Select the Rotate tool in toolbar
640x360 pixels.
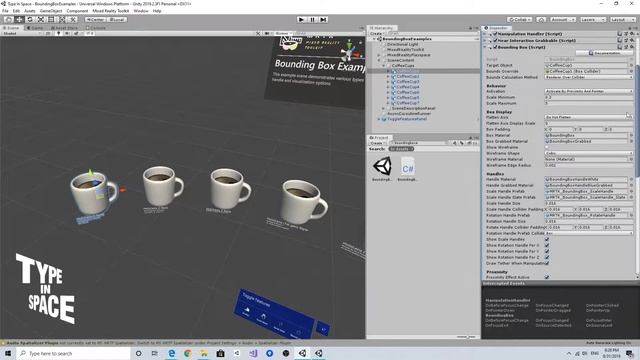tap(30, 19)
